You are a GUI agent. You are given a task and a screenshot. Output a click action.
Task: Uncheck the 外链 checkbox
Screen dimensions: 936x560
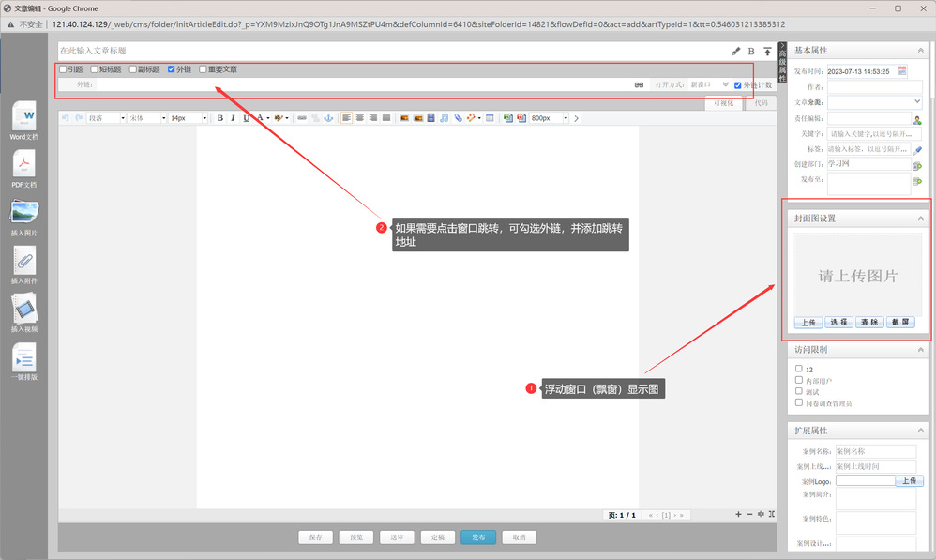(x=171, y=69)
